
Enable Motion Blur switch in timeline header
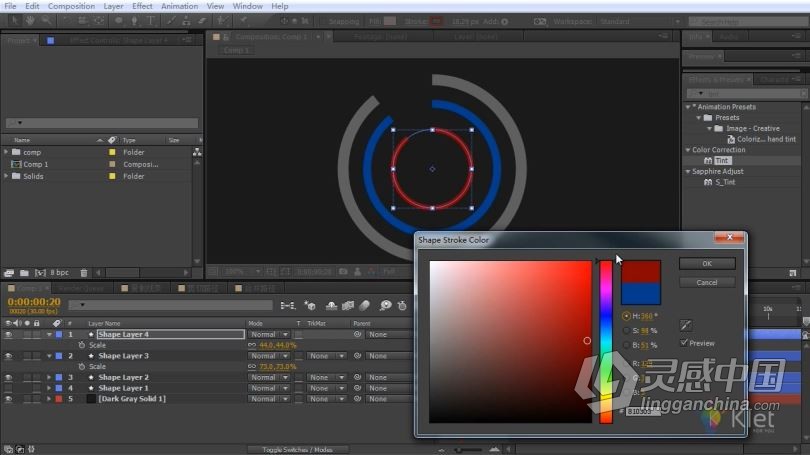pyautogui.click(x=365, y=306)
